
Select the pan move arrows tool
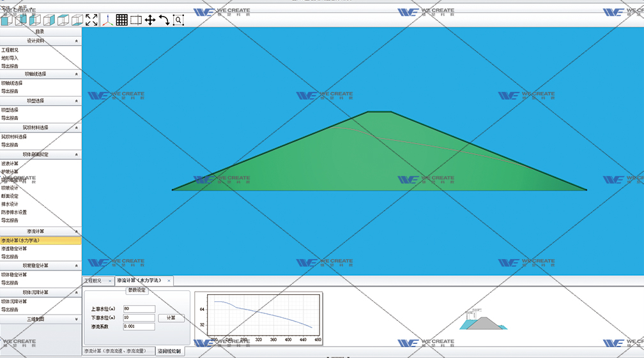tap(150, 20)
